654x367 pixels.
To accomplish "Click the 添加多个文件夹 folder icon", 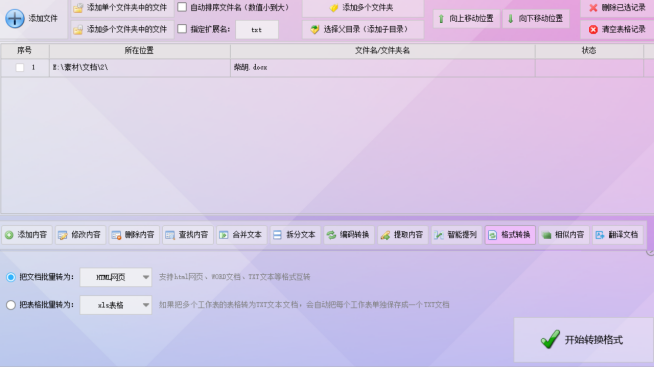I will click(x=334, y=8).
